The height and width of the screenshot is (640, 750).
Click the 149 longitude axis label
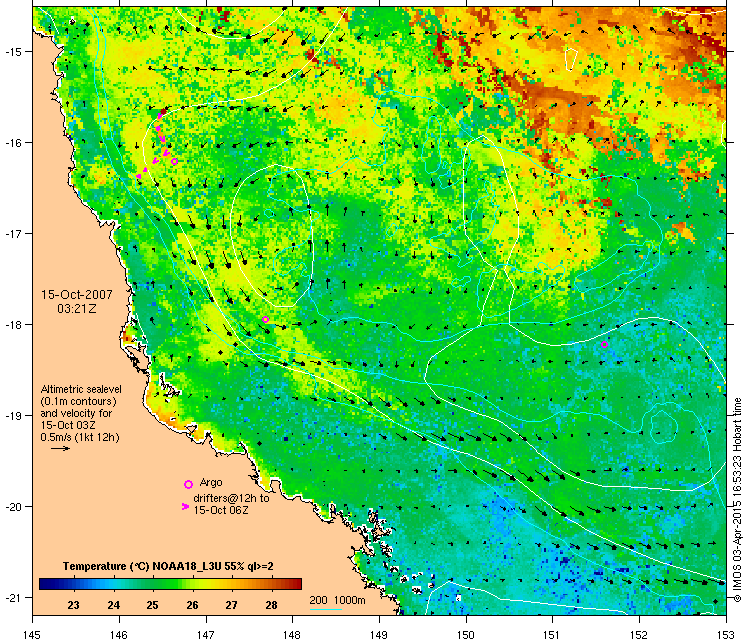379,634
